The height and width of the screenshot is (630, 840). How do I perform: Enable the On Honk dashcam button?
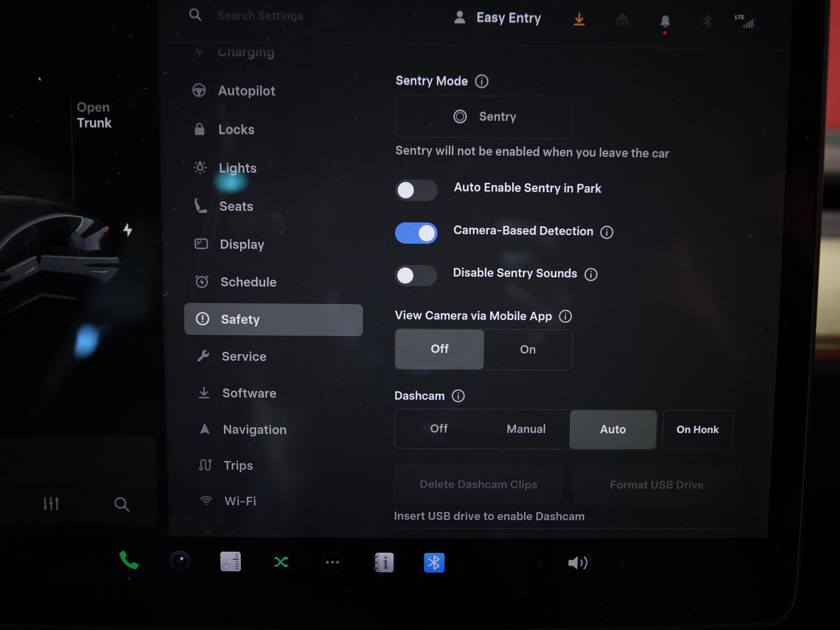697,430
